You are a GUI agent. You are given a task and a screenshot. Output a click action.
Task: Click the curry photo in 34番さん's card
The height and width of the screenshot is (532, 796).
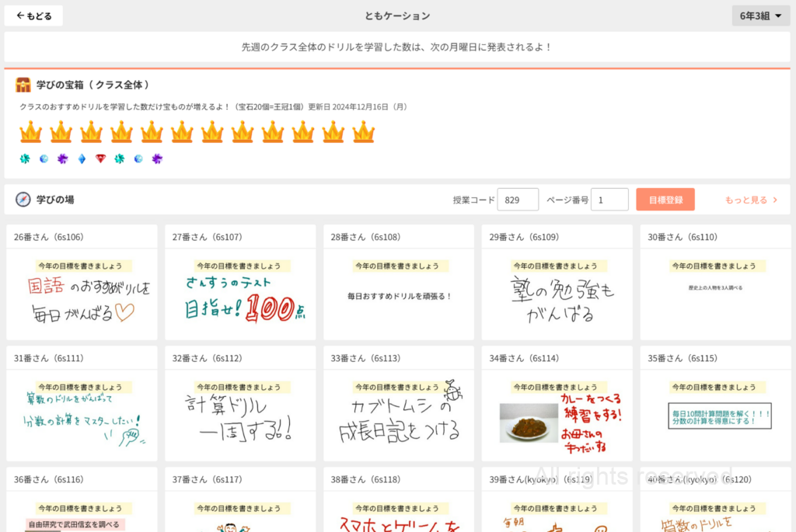pyautogui.click(x=529, y=423)
